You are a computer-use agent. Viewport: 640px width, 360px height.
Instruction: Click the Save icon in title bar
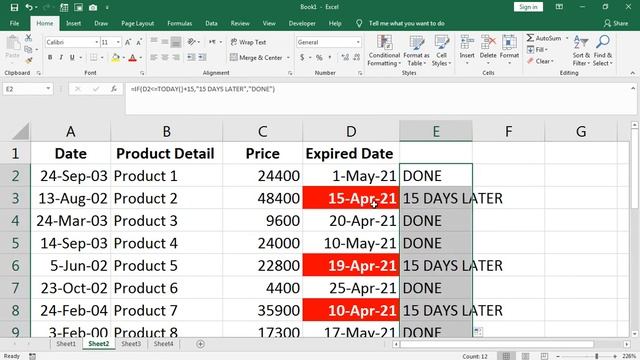point(14,7)
